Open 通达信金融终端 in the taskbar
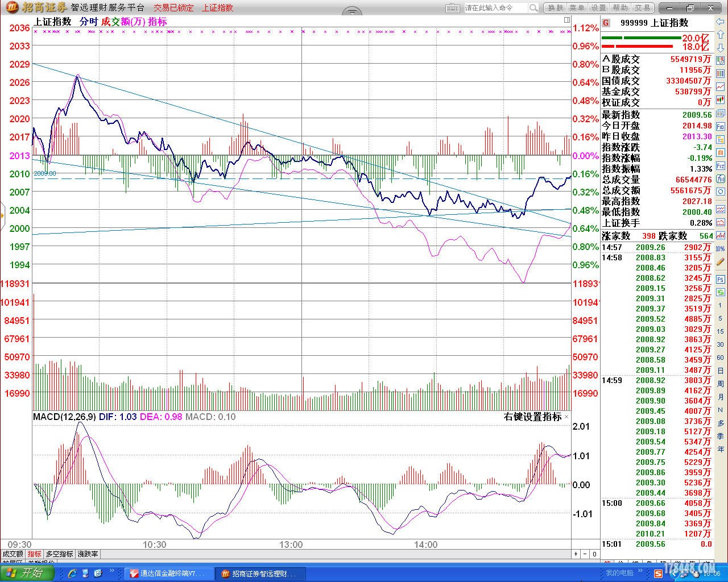This screenshot has height=582, width=728. 169,573
